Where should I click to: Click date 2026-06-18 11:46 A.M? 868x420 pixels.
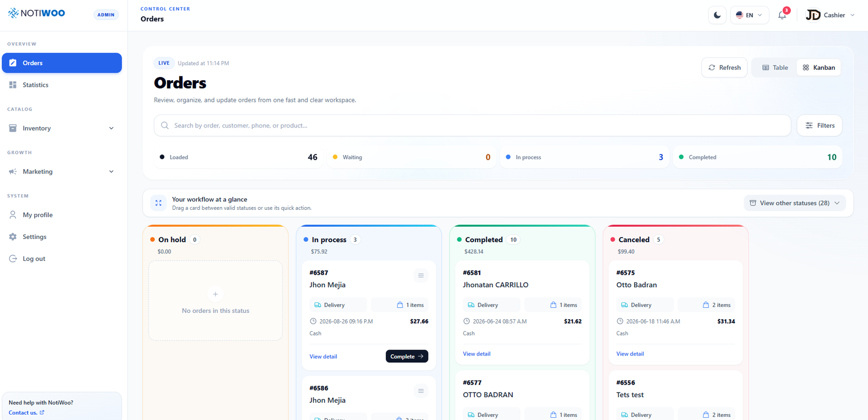pyautogui.click(x=653, y=321)
